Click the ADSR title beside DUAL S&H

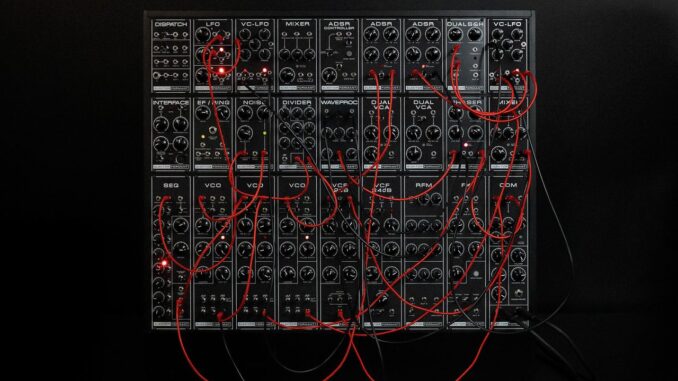423,24
